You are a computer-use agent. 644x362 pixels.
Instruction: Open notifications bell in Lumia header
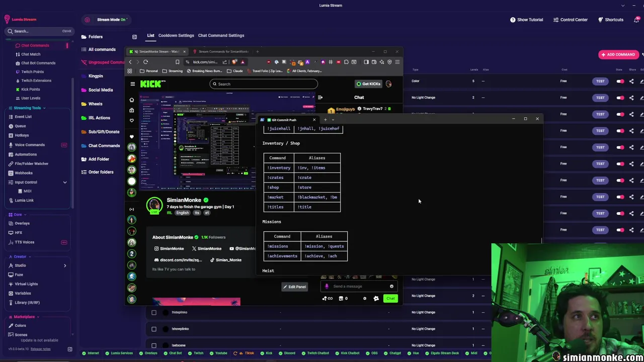tap(636, 20)
